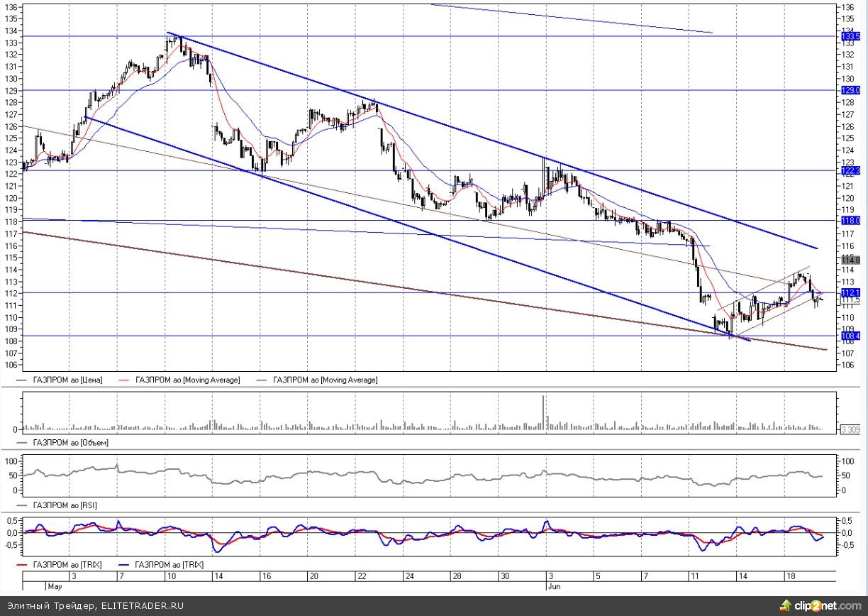Click the 133.5 price level label
Screen dimensions: 868x616
[850, 35]
